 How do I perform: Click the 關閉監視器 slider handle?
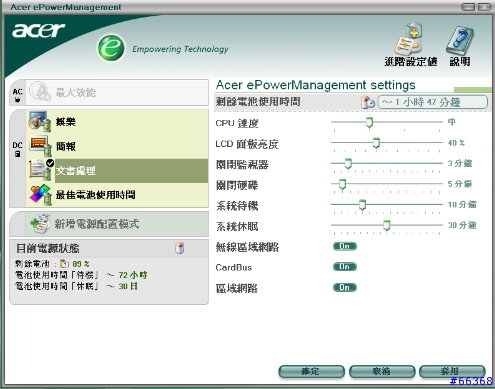(348, 163)
